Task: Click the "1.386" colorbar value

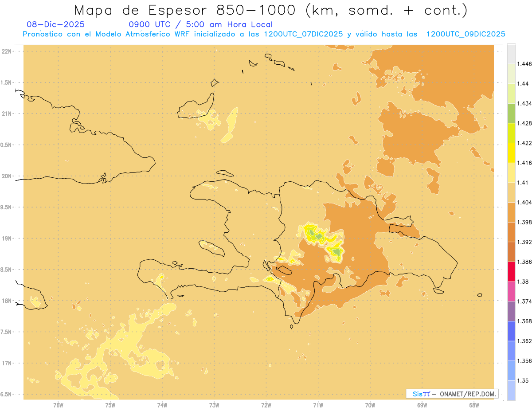Action: 524,262
